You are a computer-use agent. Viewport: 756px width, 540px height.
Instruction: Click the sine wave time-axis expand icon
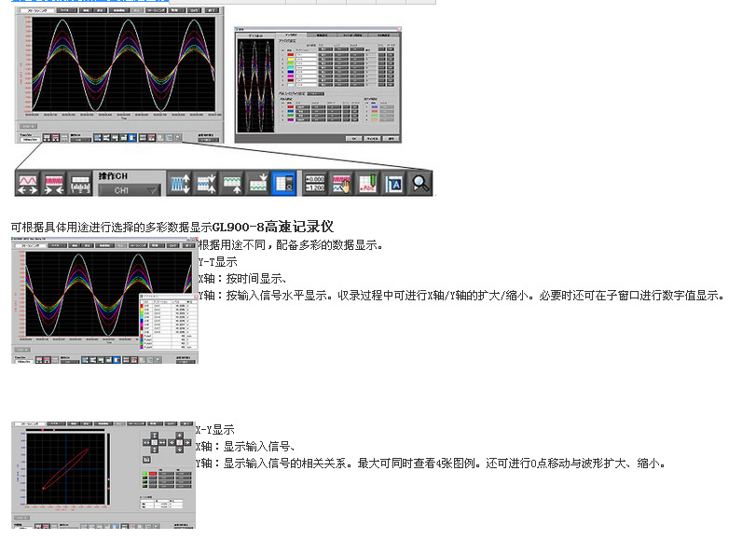[27, 184]
